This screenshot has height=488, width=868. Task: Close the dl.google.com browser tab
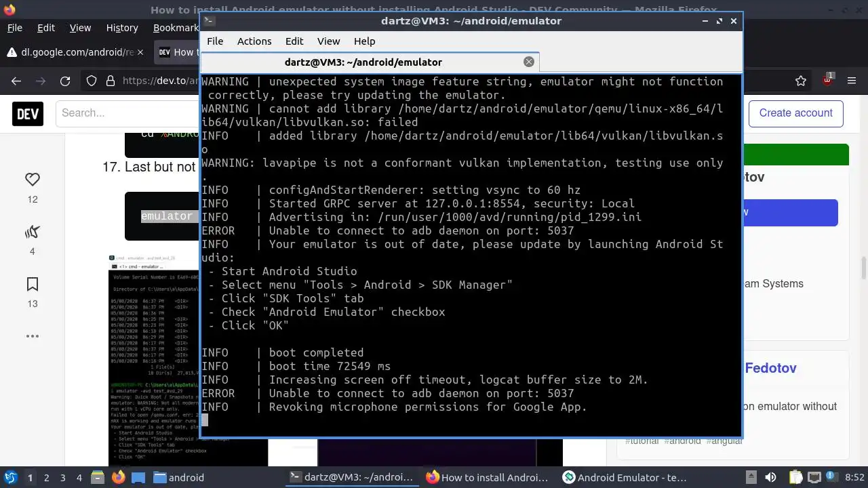[140, 52]
